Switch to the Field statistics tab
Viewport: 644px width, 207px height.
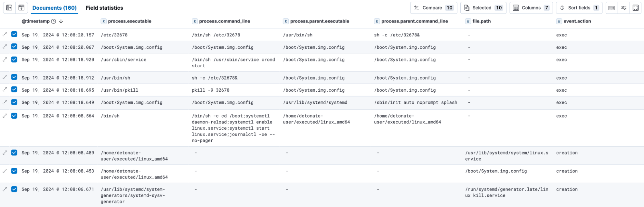pos(104,8)
